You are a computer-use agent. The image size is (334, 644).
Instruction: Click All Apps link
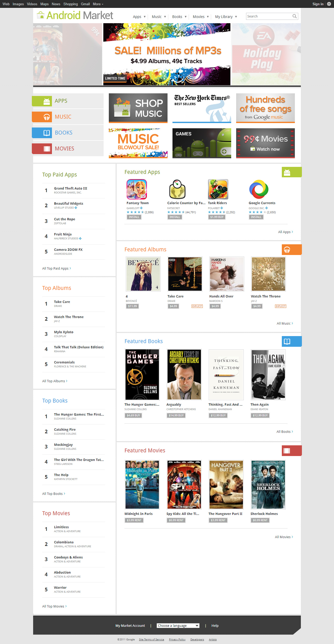coord(285,232)
